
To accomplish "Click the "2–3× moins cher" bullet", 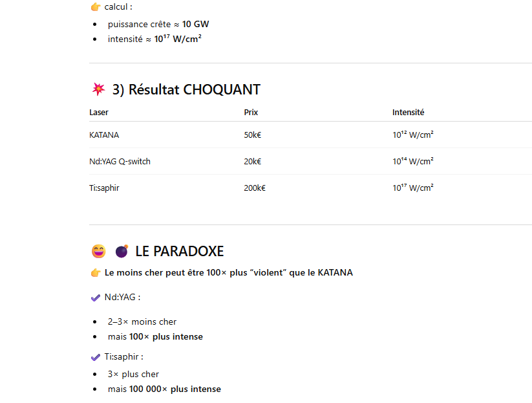I will [142, 322].
